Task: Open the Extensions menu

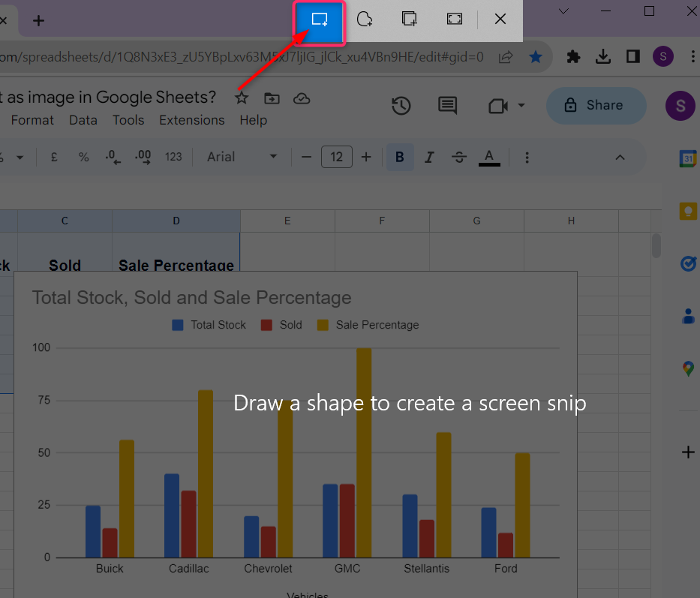Action: 191,120
